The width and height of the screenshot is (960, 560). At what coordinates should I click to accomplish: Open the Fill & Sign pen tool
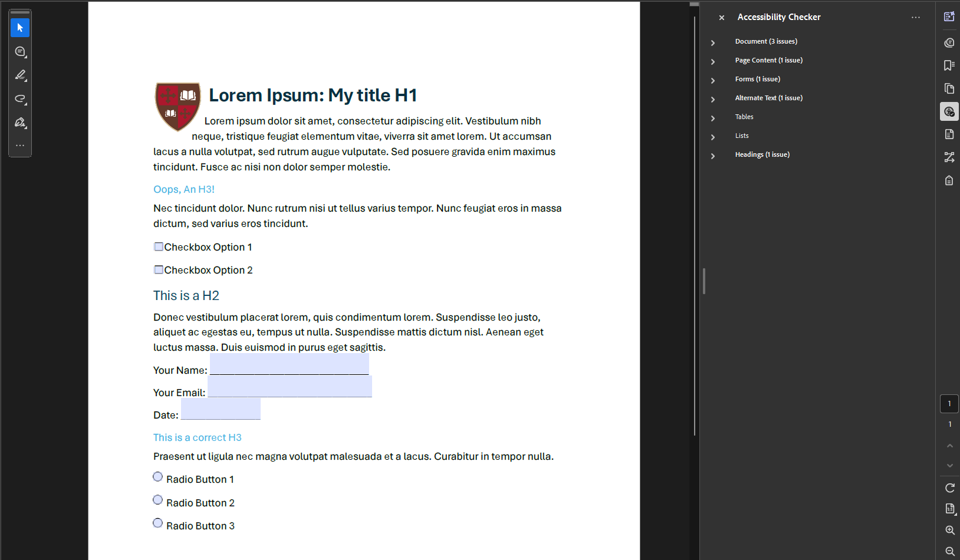click(x=20, y=123)
